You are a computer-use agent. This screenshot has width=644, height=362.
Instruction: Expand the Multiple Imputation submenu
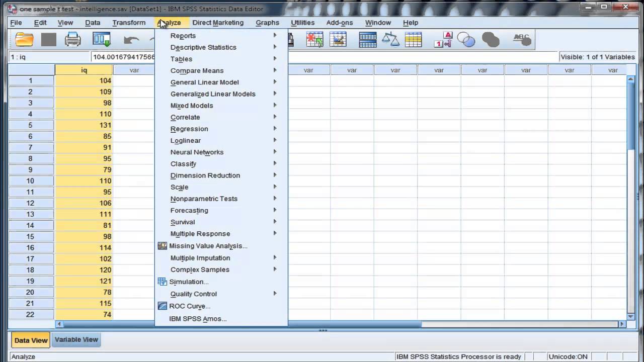[x=221, y=258]
